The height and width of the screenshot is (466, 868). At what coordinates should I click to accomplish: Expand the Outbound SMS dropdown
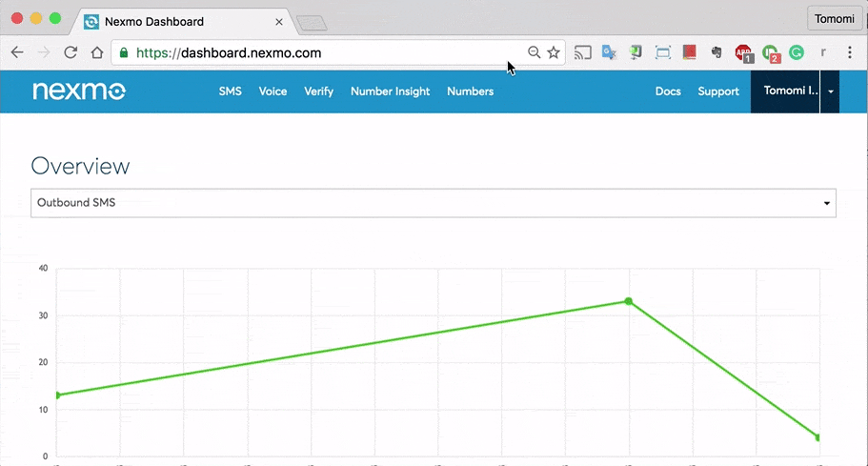[434, 203]
